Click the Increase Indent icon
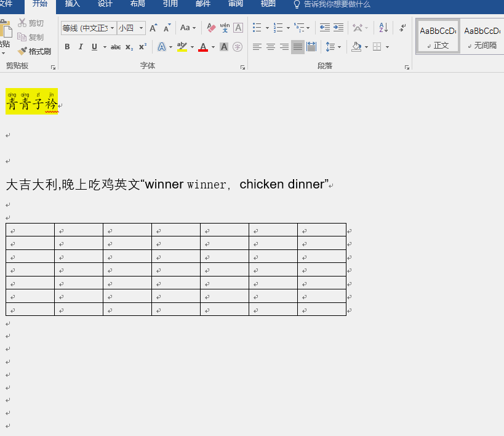The width and height of the screenshot is (504, 436). (x=338, y=27)
